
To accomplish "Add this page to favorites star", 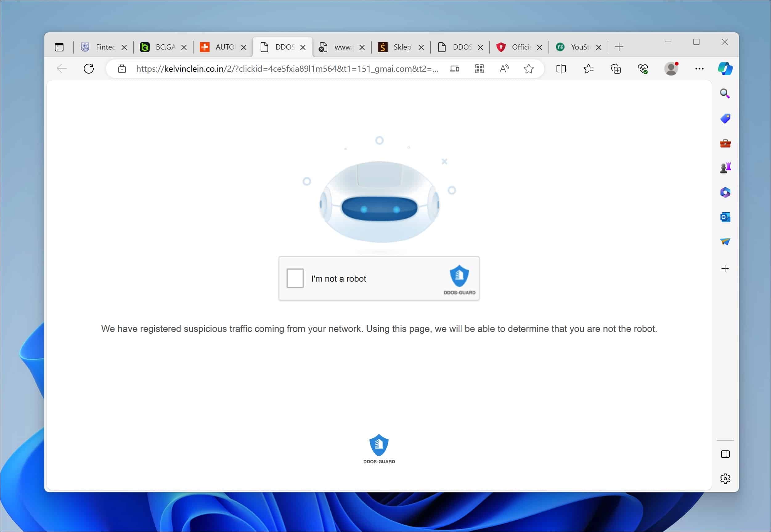I will coord(529,69).
